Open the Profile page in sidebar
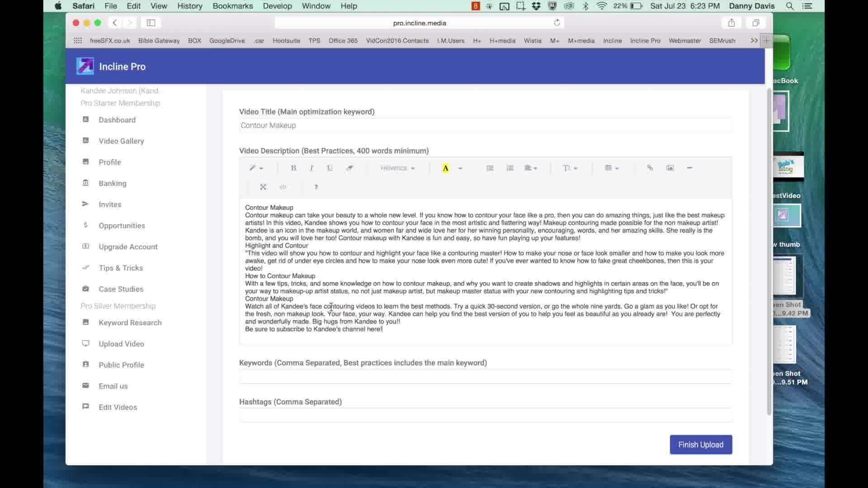The width and height of the screenshot is (868, 488). point(110,162)
